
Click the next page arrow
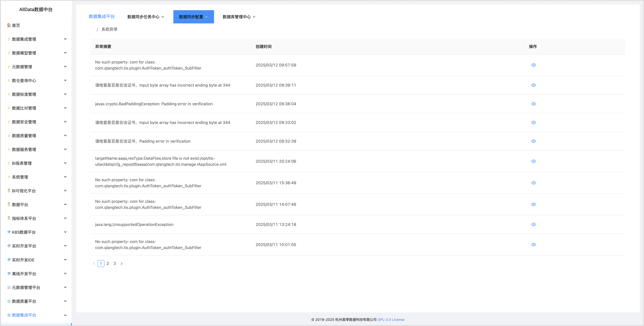(122, 264)
